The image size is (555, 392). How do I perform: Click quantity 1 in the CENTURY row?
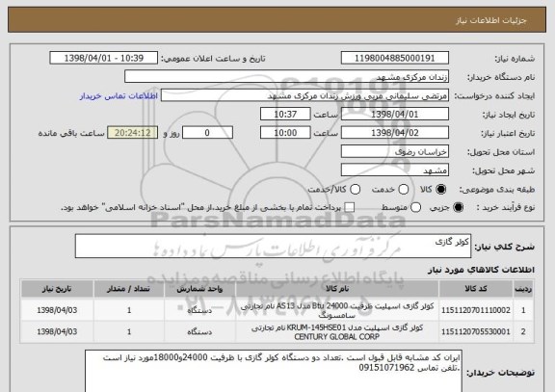tap(129, 332)
